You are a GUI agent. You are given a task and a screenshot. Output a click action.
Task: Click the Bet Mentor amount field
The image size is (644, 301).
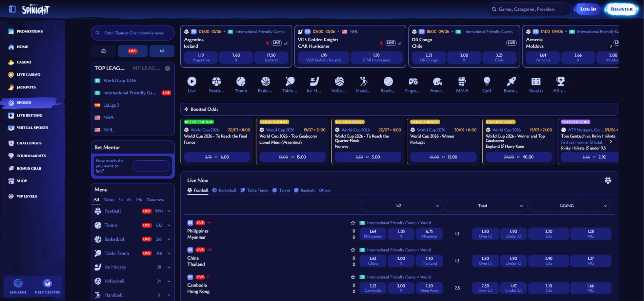(x=151, y=166)
